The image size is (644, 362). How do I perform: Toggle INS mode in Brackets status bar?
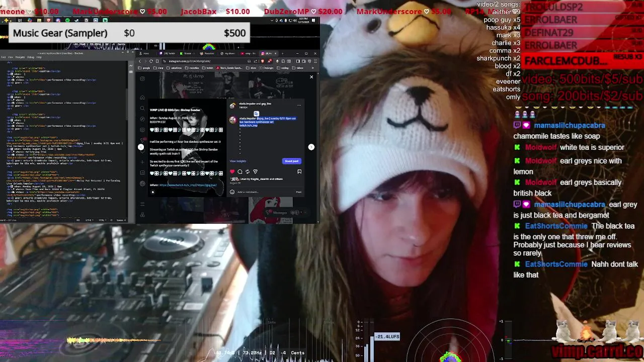[x=78, y=220]
